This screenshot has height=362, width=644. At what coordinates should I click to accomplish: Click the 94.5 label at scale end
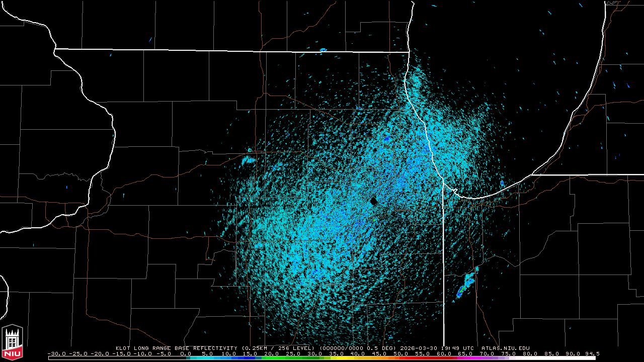point(592,353)
